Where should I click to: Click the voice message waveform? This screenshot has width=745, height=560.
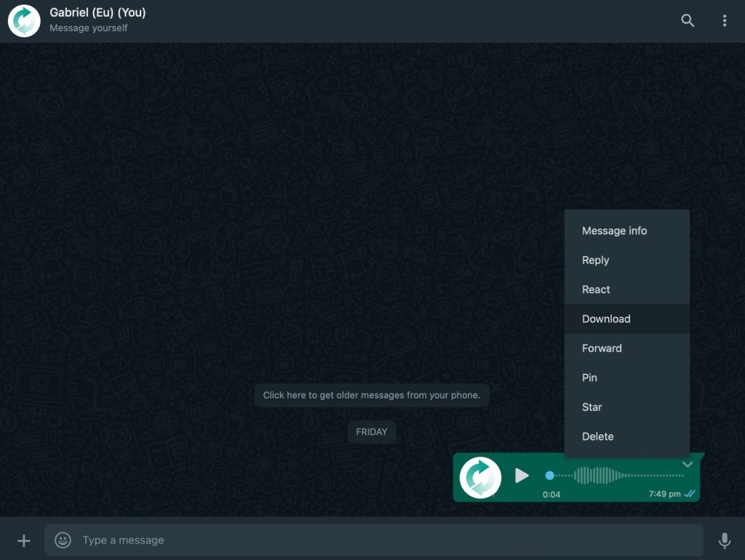[618, 476]
